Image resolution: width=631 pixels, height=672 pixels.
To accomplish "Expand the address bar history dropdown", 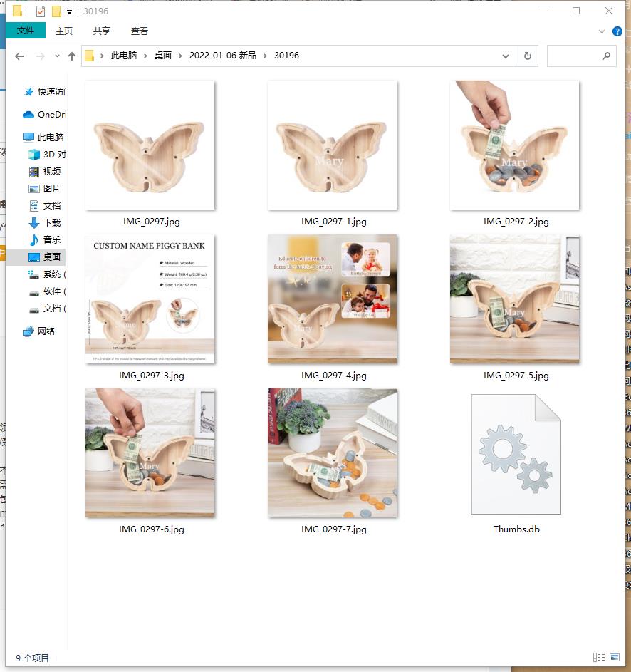I will point(506,56).
